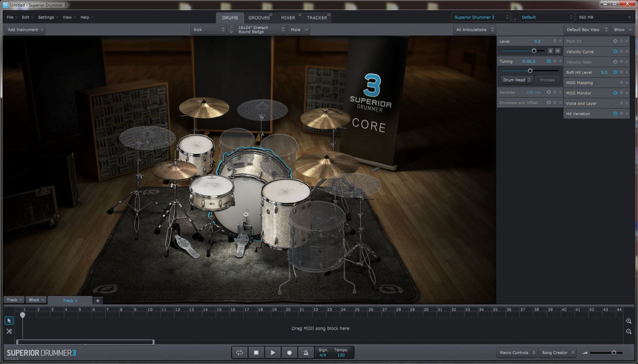Enable the Velocity Gate power switch
The height and width of the screenshot is (364, 638).
click(x=615, y=62)
